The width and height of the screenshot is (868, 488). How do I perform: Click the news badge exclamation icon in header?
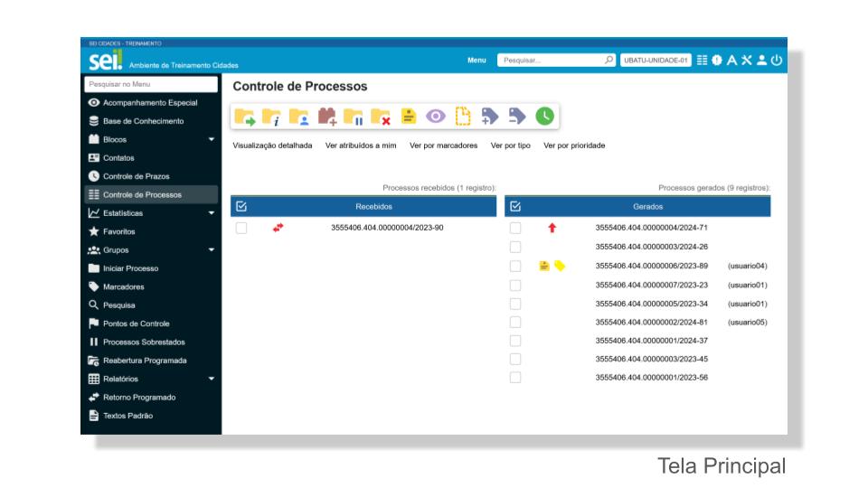pos(717,61)
